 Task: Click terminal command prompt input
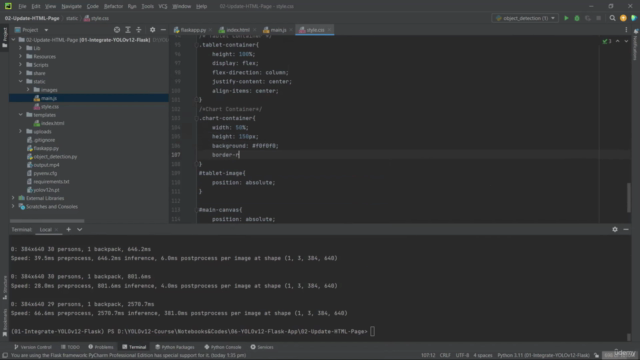click(x=372, y=331)
